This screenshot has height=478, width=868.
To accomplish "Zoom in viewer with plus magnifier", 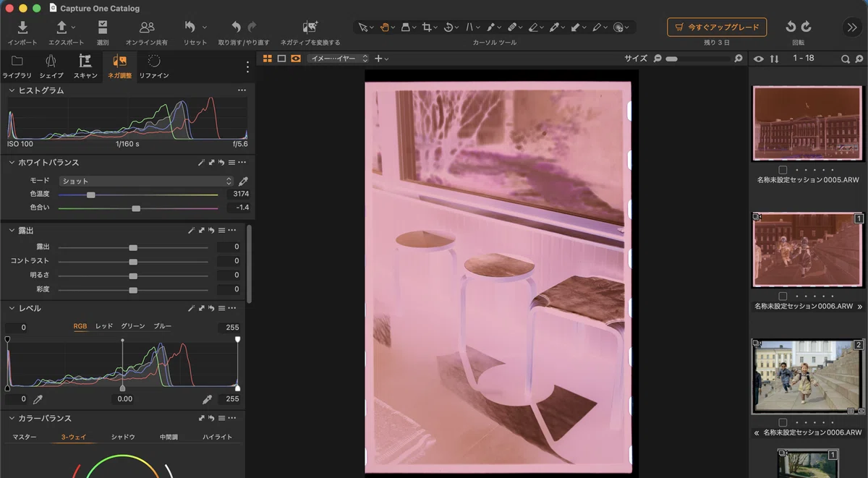I will tap(739, 59).
